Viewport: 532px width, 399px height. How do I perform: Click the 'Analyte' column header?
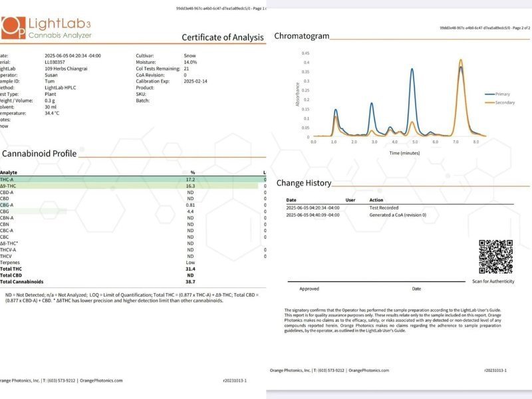tap(9, 172)
